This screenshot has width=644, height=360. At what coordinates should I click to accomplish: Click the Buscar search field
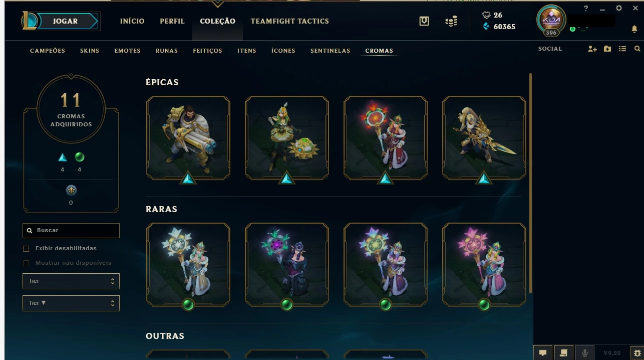tap(71, 231)
